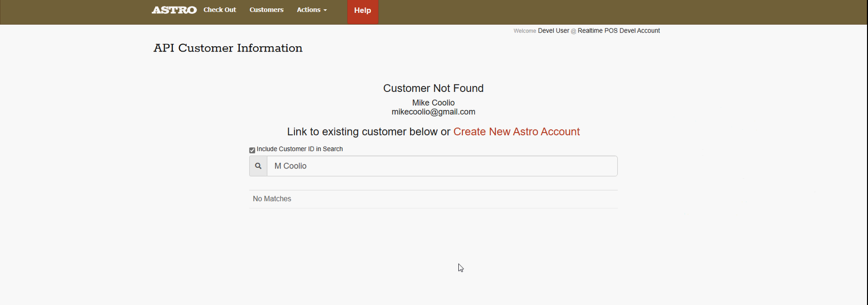Viewport: 868px width, 305px height.
Task: Open Realtime POS Devel Account link
Action: 618,30
